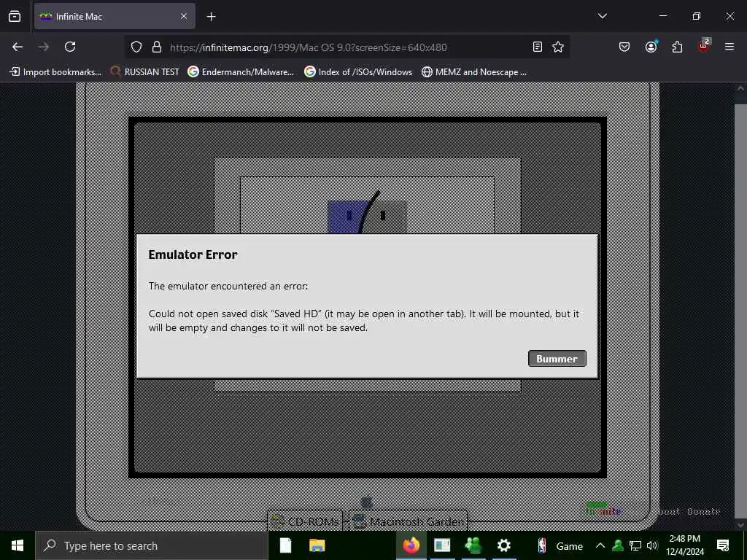Expand the list all tabs dropdown
747x560 pixels.
(602, 16)
